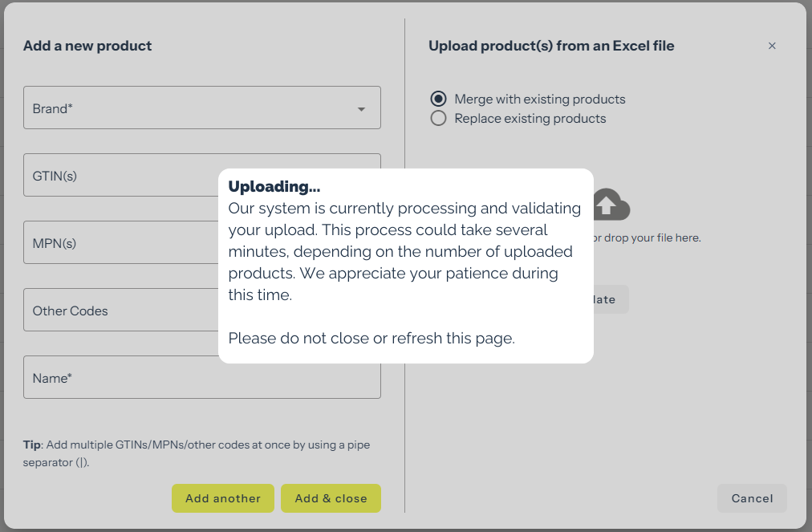The width and height of the screenshot is (812, 532).
Task: Click the Other Codes field
Action: tap(120, 311)
